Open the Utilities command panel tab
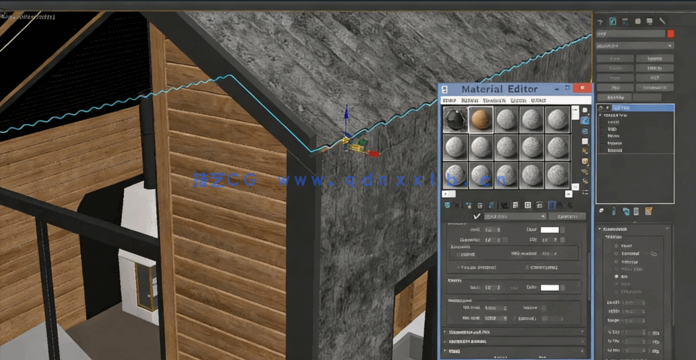 click(x=662, y=21)
